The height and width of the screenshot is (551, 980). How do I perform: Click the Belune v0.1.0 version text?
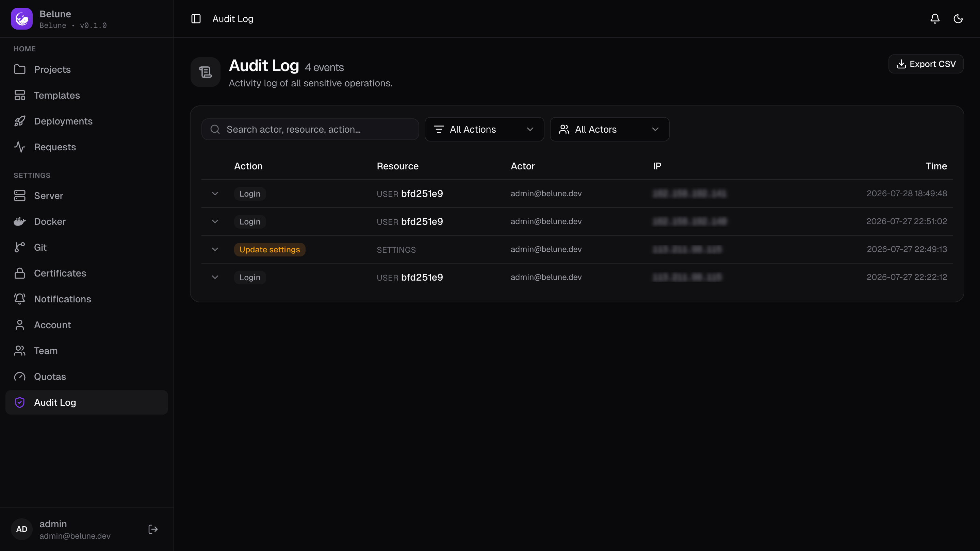(x=73, y=26)
